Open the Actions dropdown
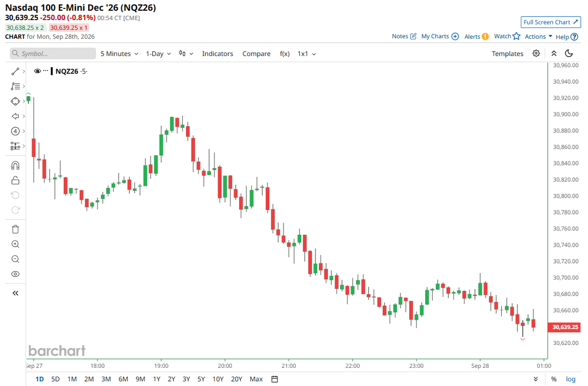588x386 pixels. (x=539, y=36)
